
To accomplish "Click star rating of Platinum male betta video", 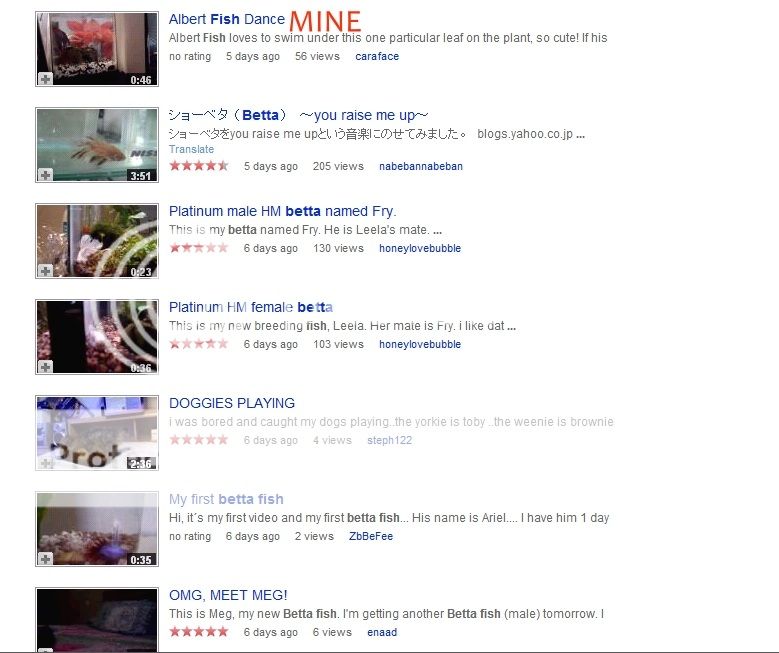I will [199, 247].
